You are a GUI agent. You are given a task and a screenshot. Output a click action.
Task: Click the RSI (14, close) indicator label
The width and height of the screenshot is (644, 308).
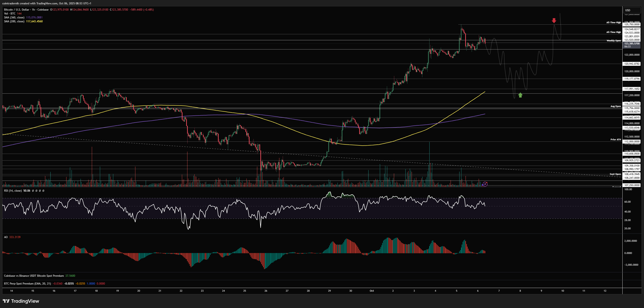click(x=13, y=191)
